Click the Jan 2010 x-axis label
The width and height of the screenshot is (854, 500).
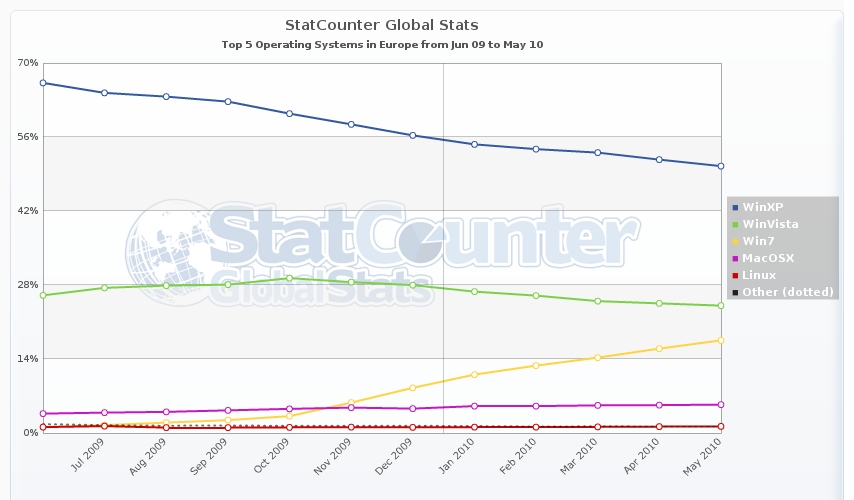(x=460, y=455)
